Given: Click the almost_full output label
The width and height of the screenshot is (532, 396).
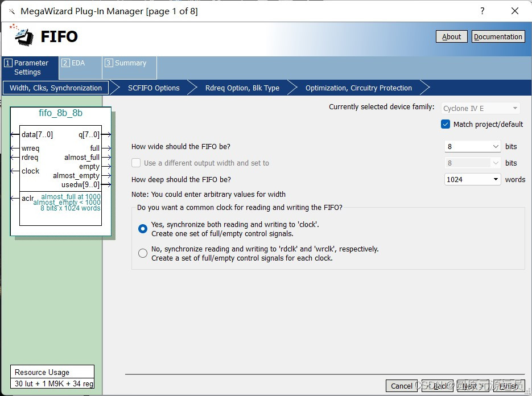Looking at the screenshot, I should coord(82,158).
